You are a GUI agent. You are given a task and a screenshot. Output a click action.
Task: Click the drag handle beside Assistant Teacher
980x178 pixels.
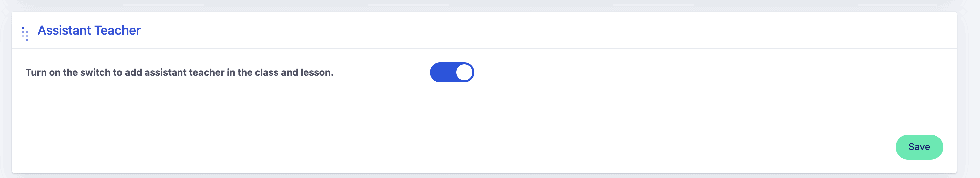(x=25, y=33)
